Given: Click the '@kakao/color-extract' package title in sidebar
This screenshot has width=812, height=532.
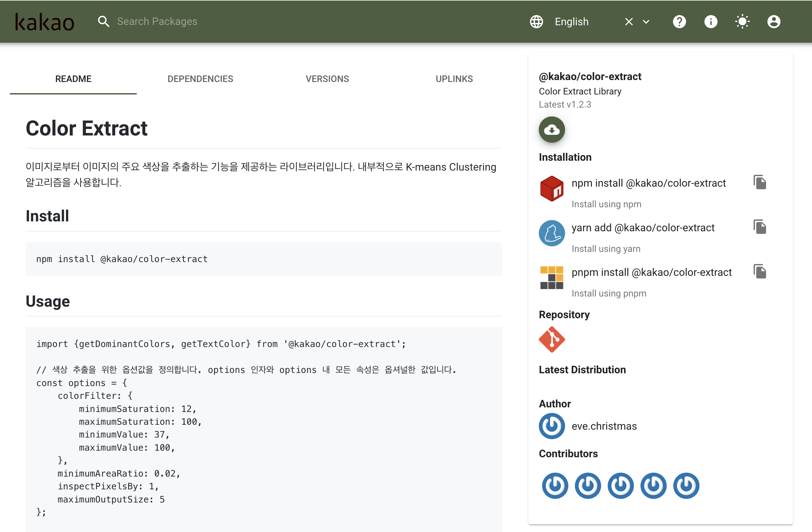Looking at the screenshot, I should point(590,76).
